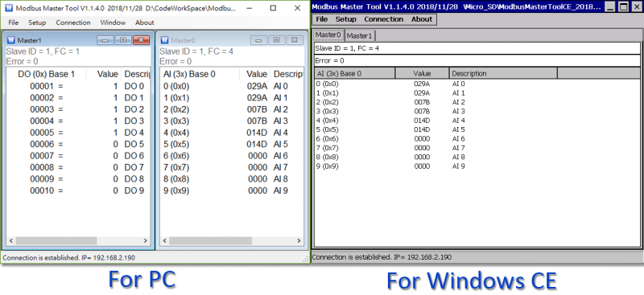Select row '4 (0x4)' in PC Master0 window
This screenshot has width=644, height=295.
(232, 133)
